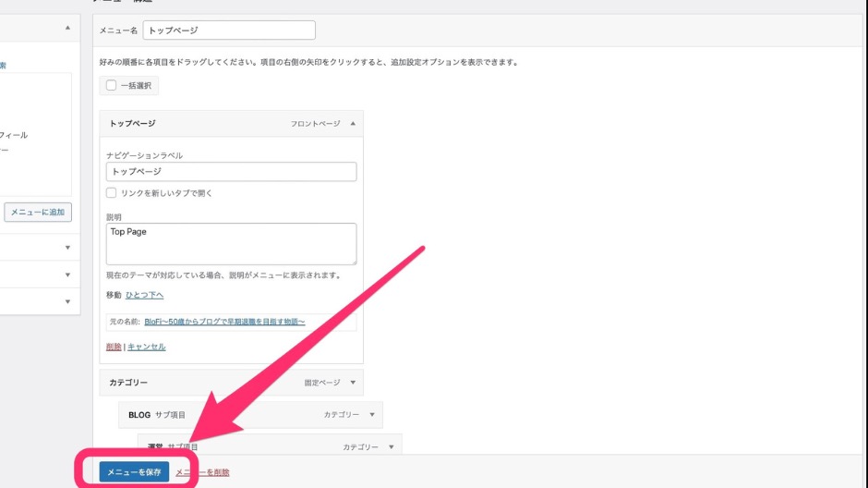Expand the BLOG サブ項目 arrow
868x488 pixels.
(x=372, y=415)
